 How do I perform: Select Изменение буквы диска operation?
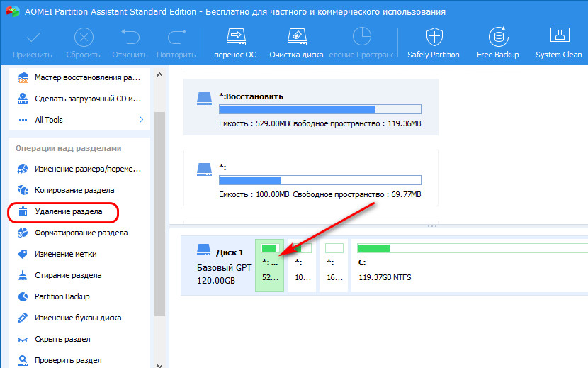[69, 318]
